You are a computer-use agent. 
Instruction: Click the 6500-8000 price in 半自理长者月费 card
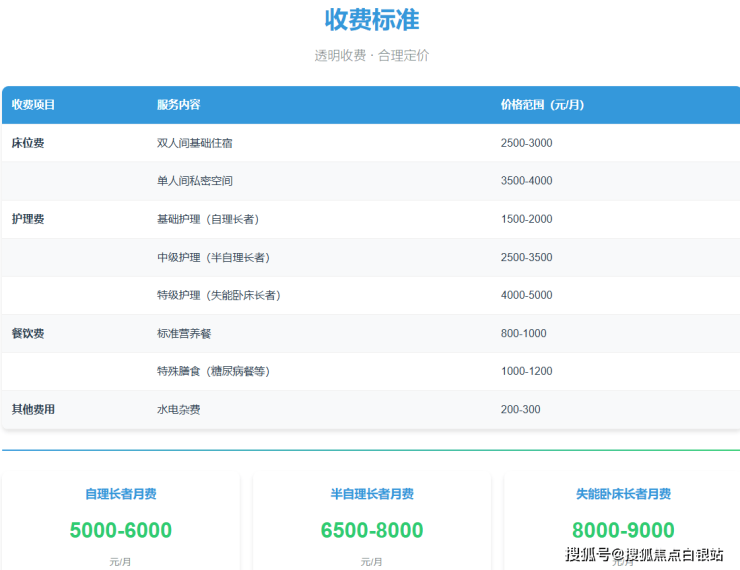[372, 530]
